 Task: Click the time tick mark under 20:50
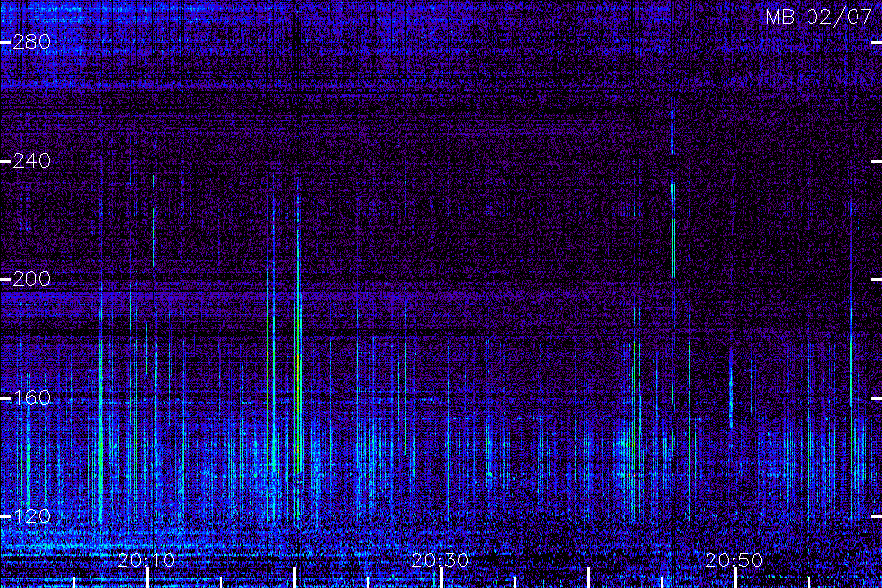click(735, 578)
